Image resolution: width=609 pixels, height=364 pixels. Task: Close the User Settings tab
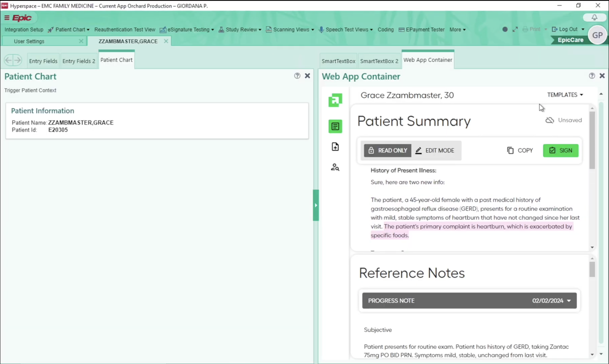81,41
